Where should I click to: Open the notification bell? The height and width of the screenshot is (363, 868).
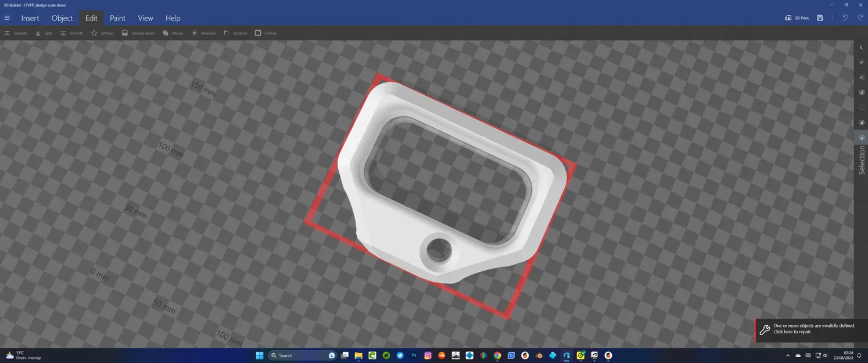(860, 355)
